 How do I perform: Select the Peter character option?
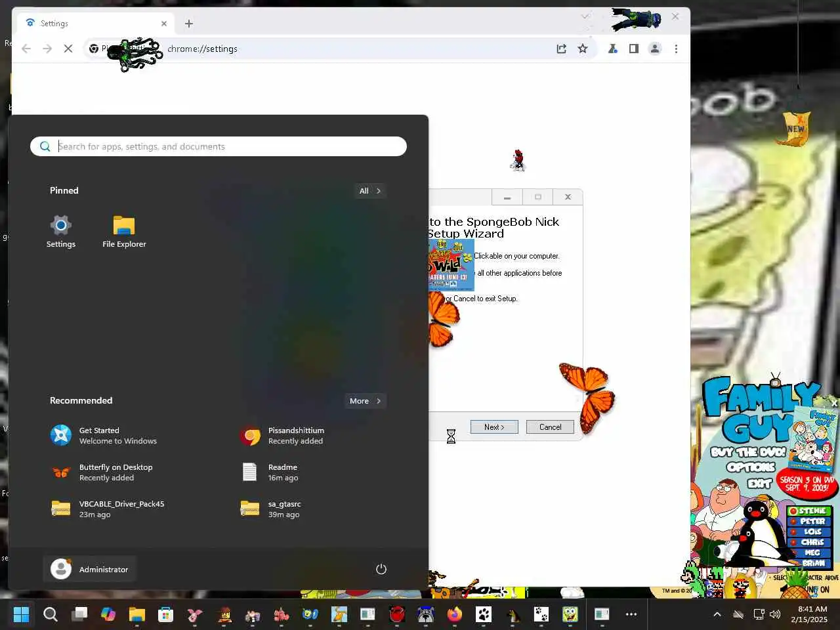point(810,522)
